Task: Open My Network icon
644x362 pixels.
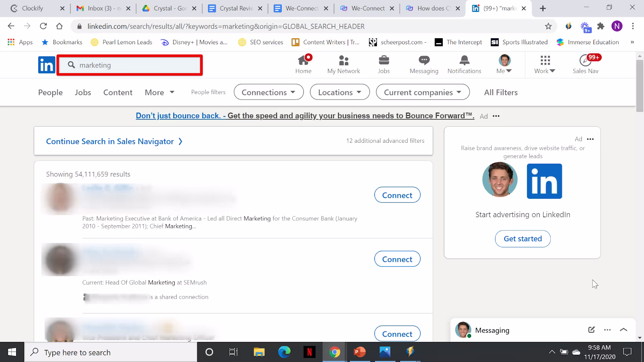Action: tap(344, 61)
